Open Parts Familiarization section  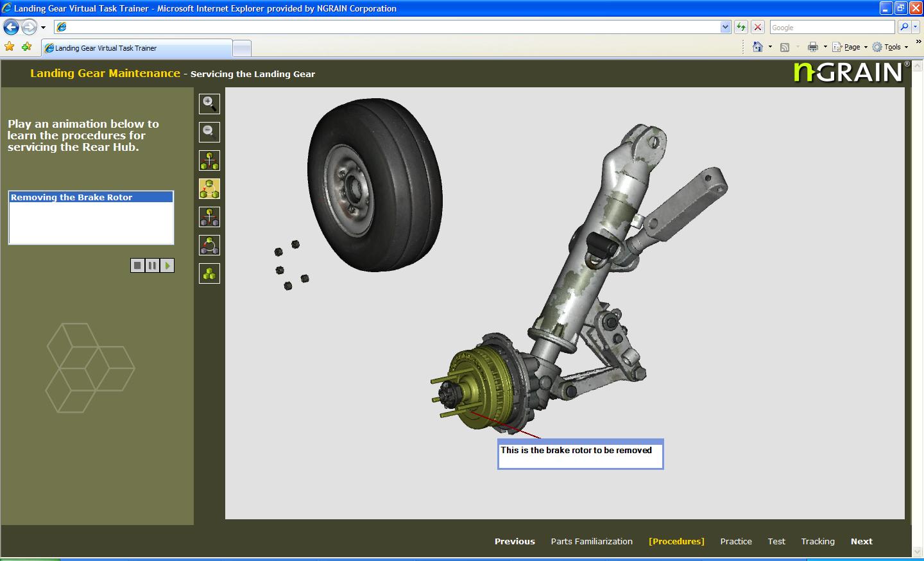pos(592,541)
